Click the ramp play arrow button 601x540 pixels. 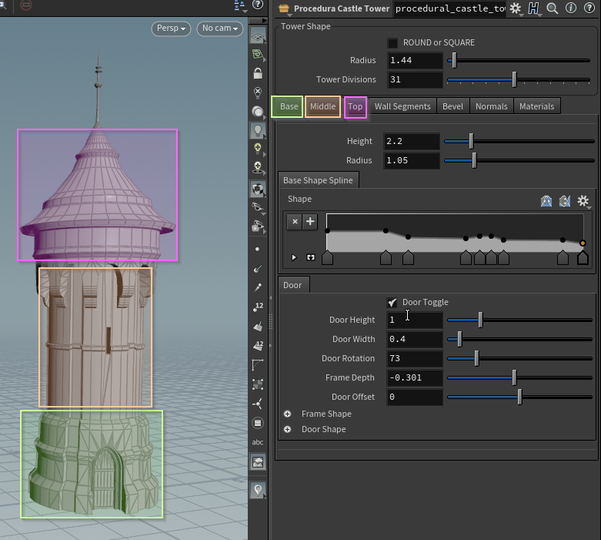[294, 258]
